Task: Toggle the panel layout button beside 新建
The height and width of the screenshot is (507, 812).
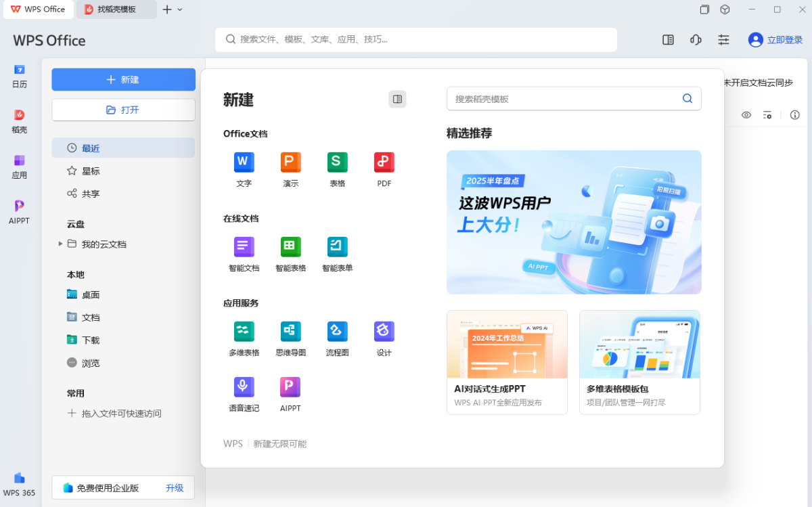Action: tap(397, 100)
